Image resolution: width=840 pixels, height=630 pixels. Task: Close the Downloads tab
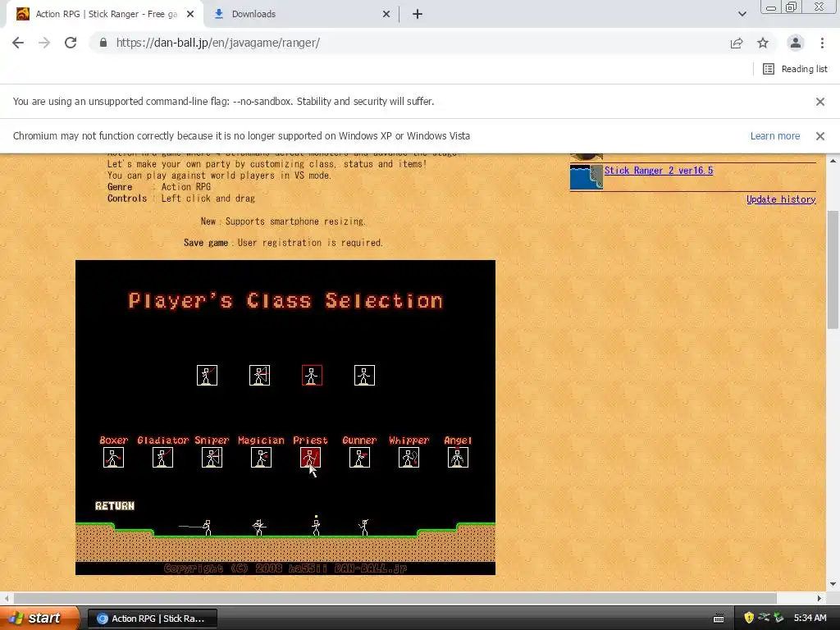(386, 14)
